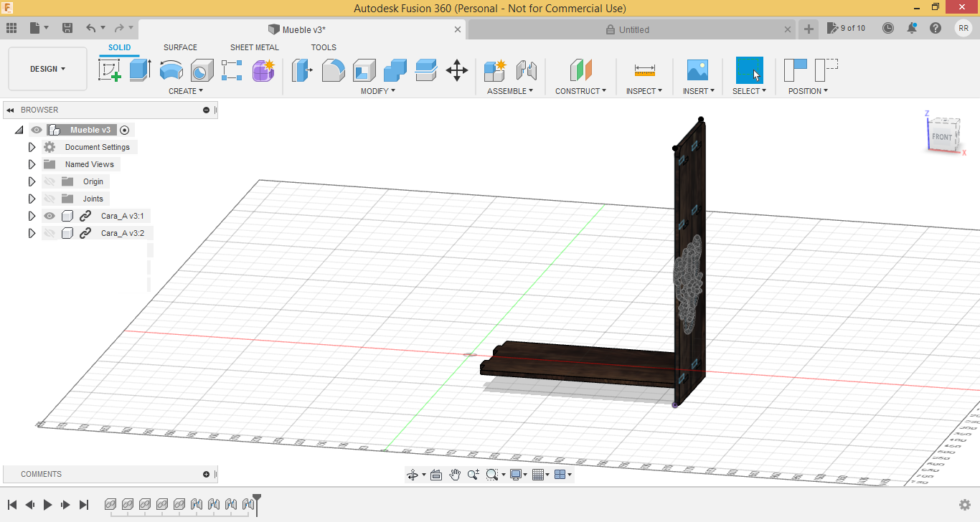Select the Create Form tool
This screenshot has height=522, width=980.
[263, 70]
